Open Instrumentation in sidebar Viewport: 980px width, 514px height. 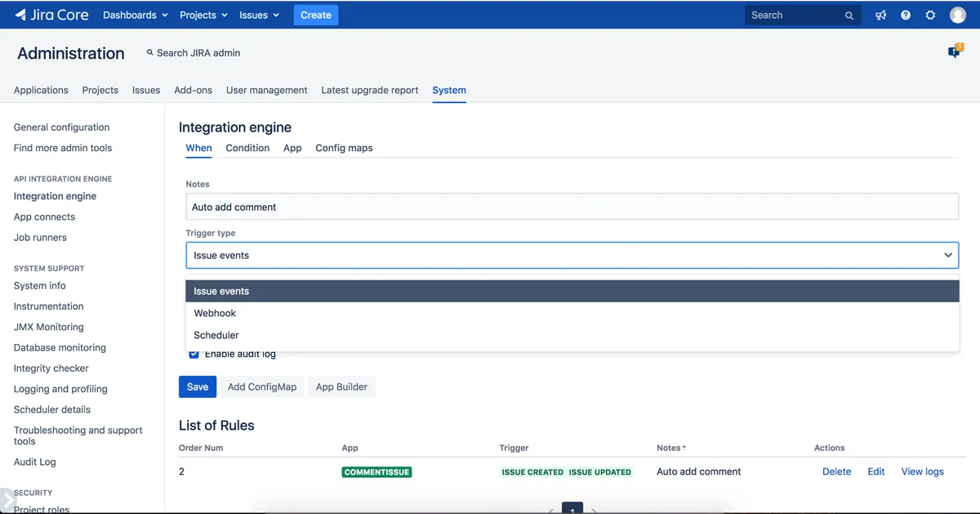coord(48,306)
